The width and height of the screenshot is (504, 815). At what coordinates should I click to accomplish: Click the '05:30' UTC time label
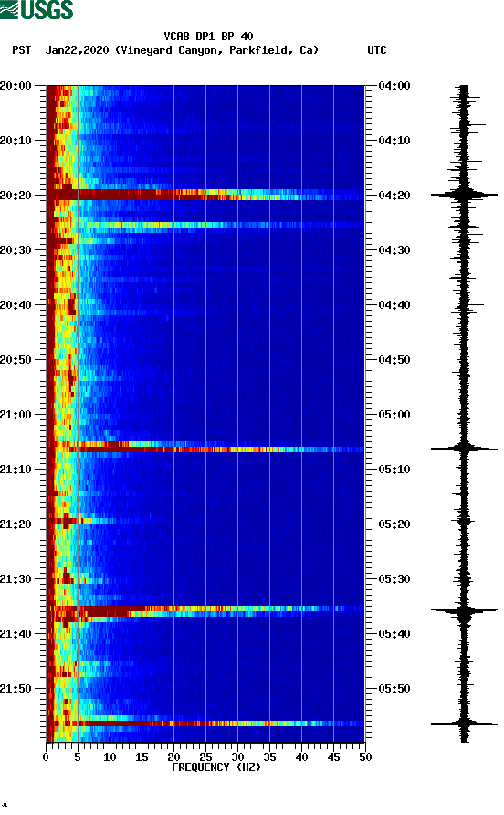[x=394, y=579]
